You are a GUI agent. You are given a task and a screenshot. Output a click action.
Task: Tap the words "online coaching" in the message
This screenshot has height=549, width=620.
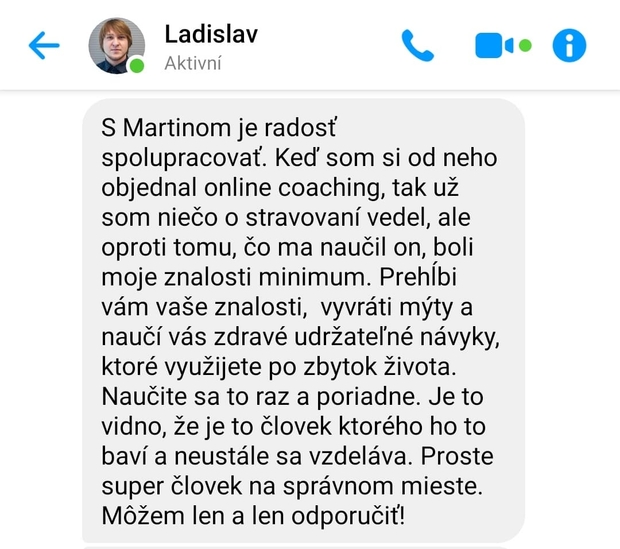tap(292, 187)
